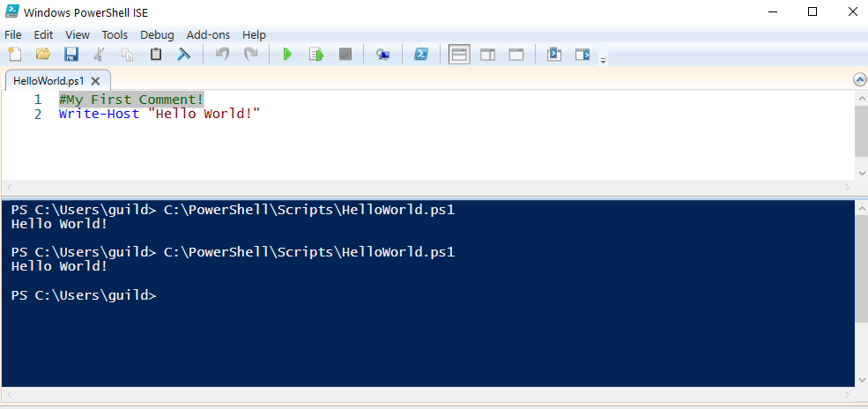The width and height of the screenshot is (868, 409).
Task: Paste from clipboard icon
Action: [156, 55]
